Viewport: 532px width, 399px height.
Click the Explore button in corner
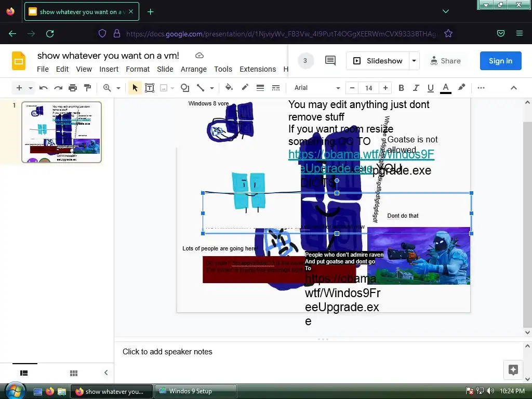(x=513, y=369)
